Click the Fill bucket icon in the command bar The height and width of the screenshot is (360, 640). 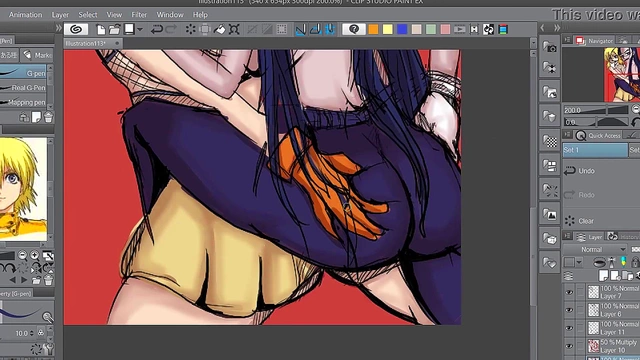(x=220, y=29)
